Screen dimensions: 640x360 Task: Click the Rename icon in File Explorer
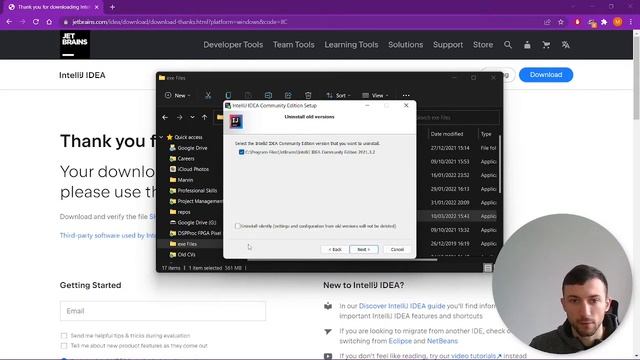[268, 95]
